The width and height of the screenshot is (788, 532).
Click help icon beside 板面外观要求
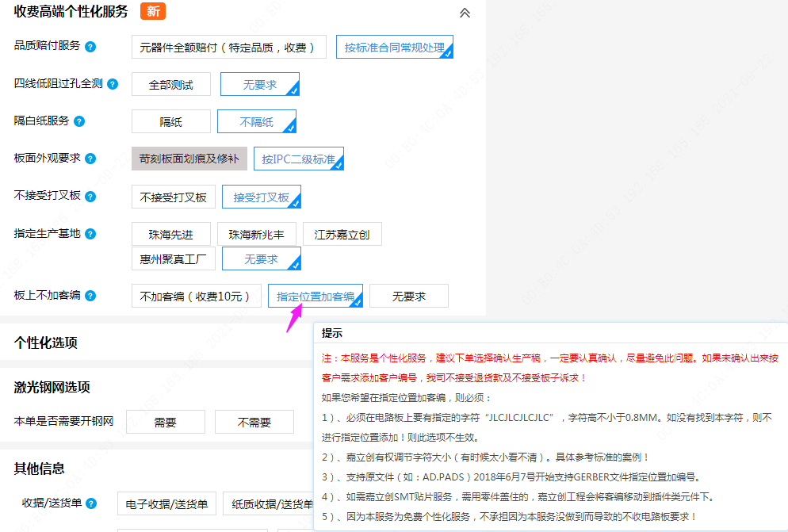pos(90,159)
